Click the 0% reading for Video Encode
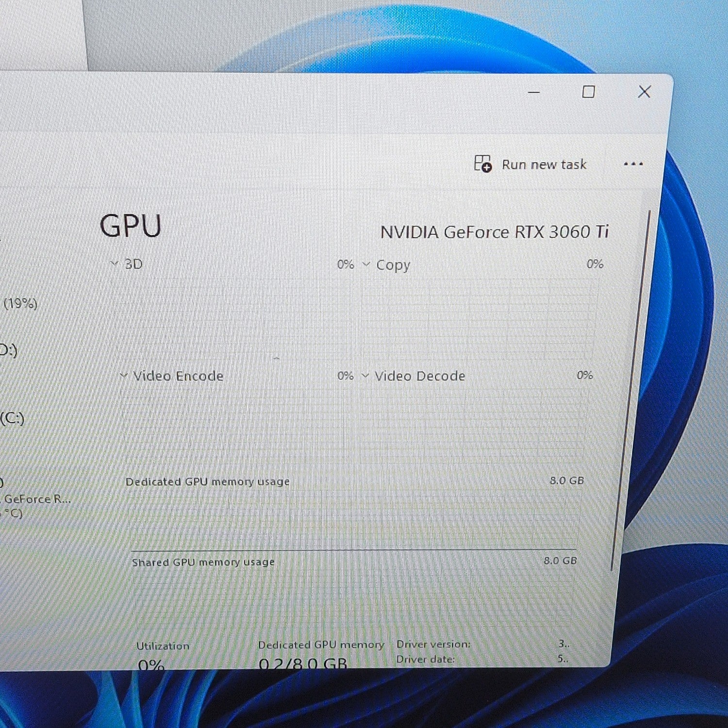The width and height of the screenshot is (728, 728). [346, 376]
